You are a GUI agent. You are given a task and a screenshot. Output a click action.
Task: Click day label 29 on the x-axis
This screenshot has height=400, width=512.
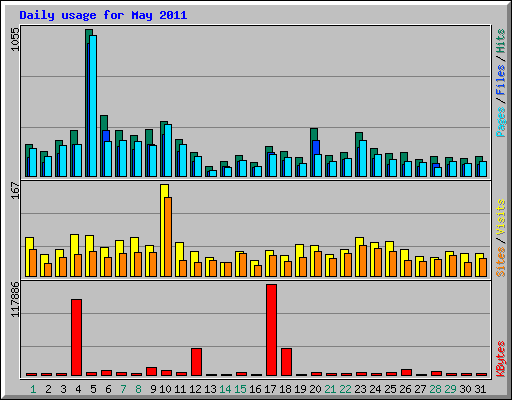[450, 389]
